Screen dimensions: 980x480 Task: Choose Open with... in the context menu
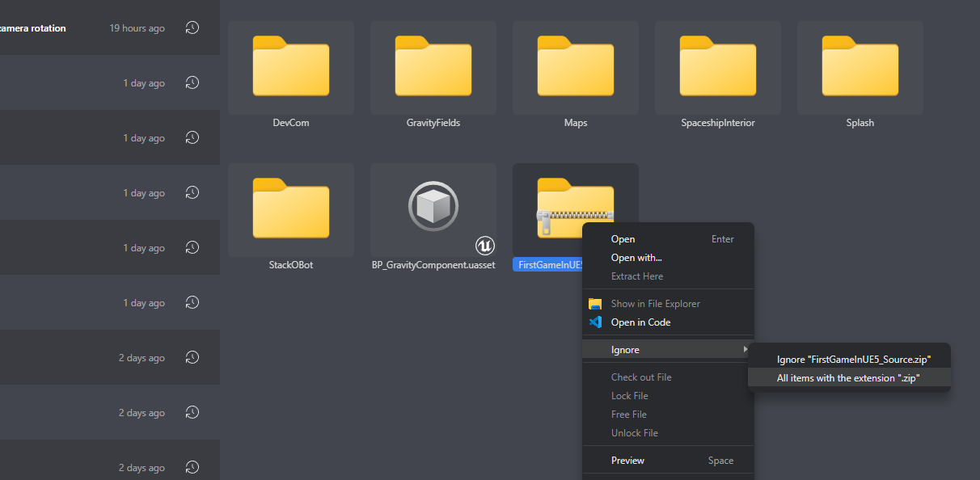point(668,258)
